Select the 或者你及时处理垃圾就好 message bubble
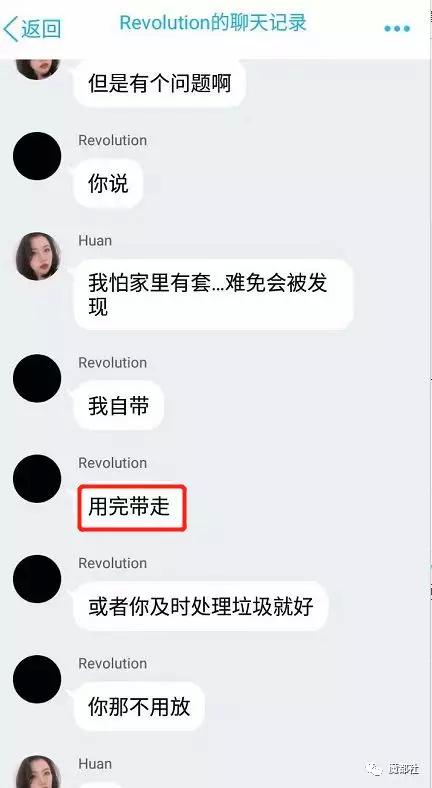 [201, 606]
